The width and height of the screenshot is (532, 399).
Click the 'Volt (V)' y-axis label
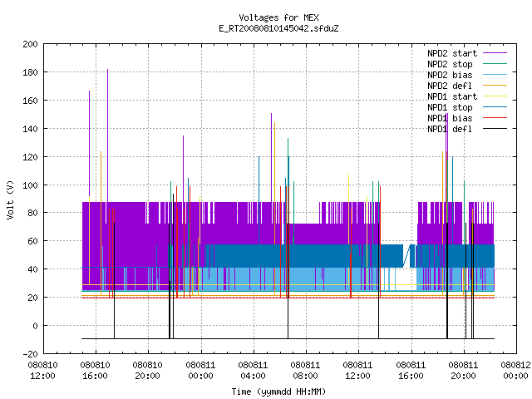click(x=10, y=199)
